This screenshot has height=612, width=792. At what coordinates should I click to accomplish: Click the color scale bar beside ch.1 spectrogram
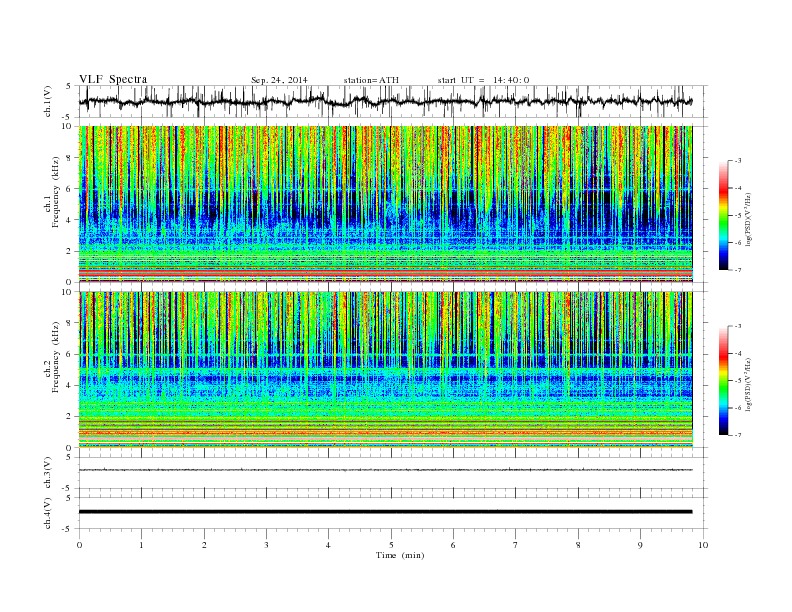coord(723,215)
